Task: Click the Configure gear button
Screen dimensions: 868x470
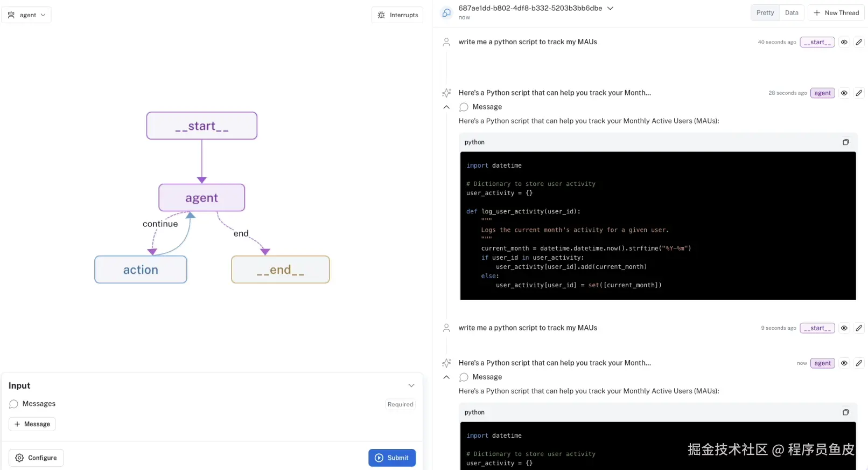Action: [36, 458]
